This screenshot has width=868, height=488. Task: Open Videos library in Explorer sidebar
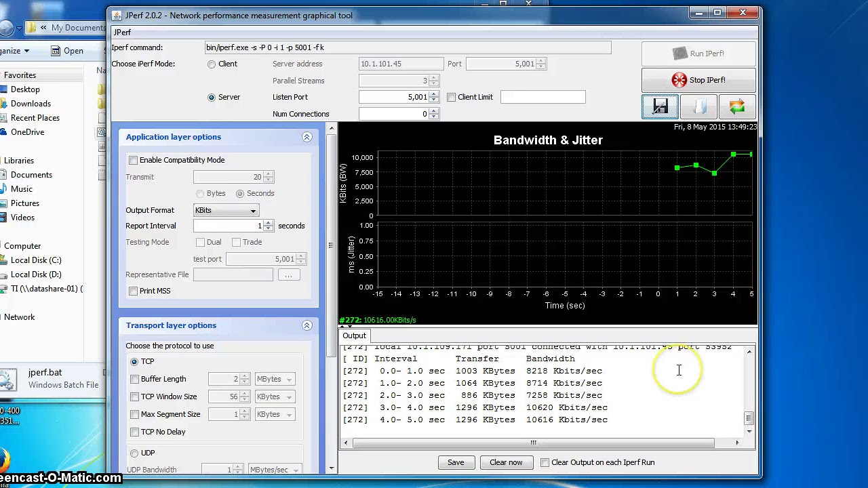pyautogui.click(x=22, y=218)
